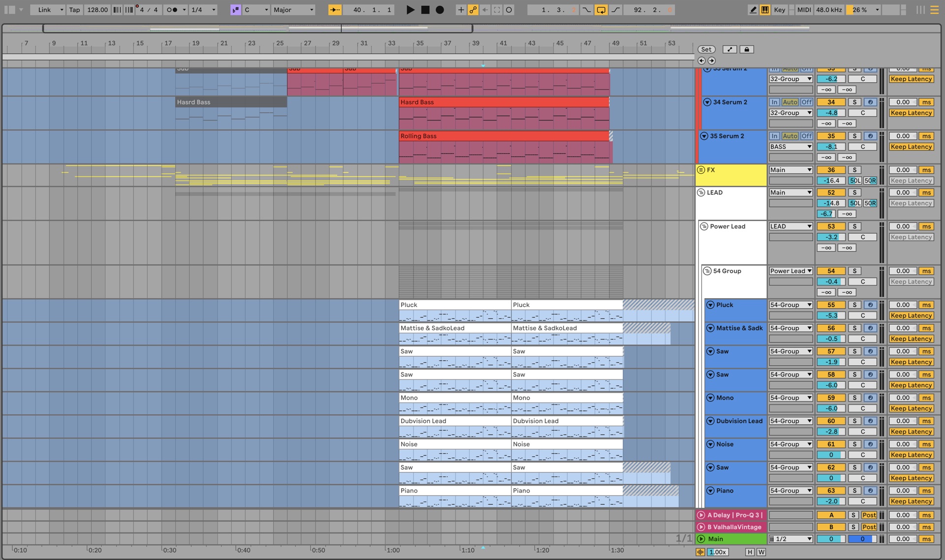Jump to the previous locator arrow

pos(701,61)
